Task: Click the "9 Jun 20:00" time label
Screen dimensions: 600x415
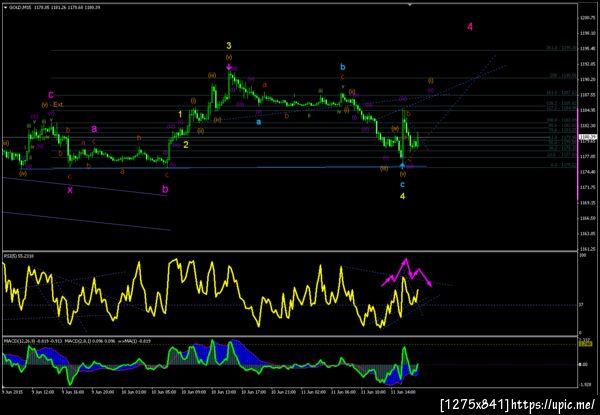Action: [x=103, y=392]
